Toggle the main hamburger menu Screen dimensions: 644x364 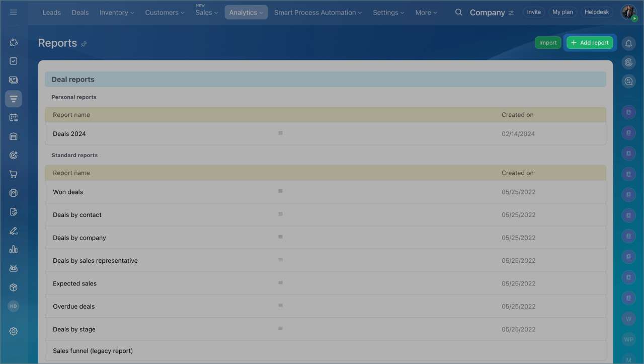tap(14, 12)
